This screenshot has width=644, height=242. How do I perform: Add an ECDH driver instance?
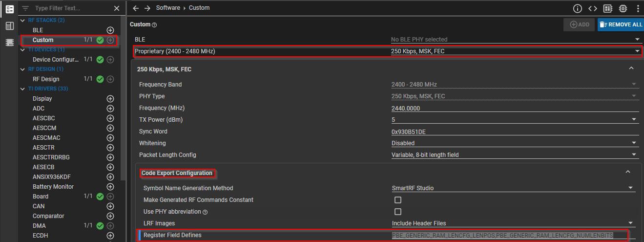(110, 236)
